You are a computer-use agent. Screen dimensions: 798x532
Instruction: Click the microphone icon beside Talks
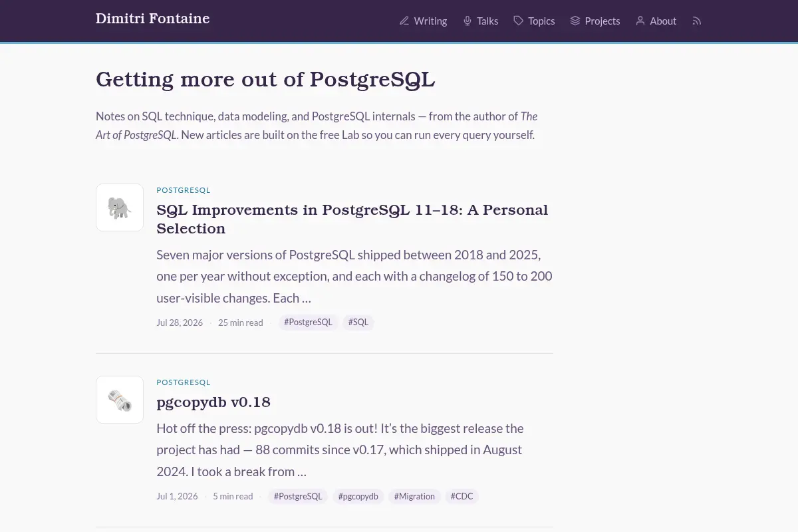pos(467,21)
